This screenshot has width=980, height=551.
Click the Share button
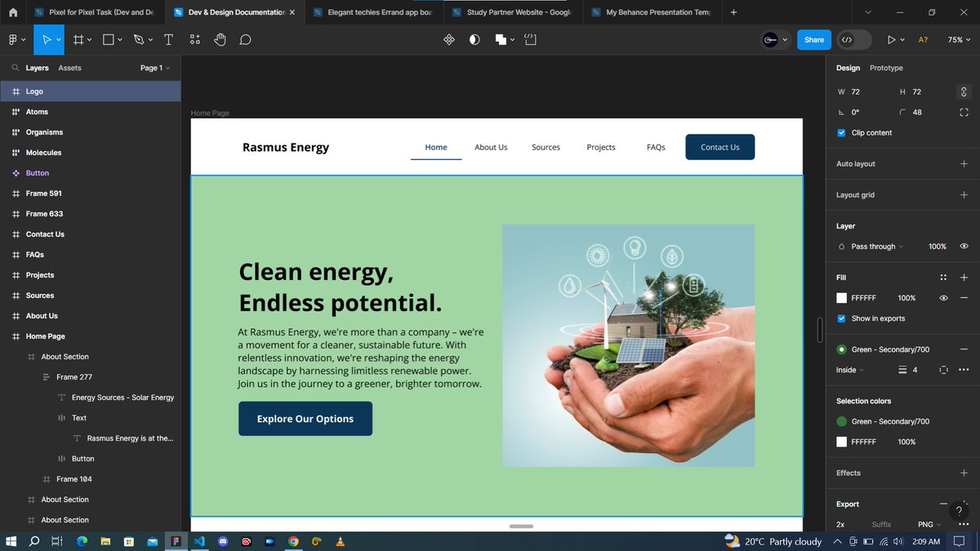[813, 39]
